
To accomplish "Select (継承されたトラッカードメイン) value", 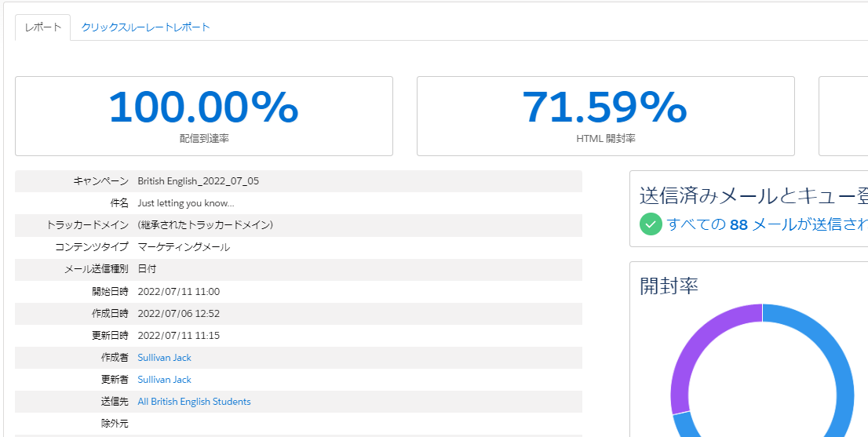I will point(206,226).
